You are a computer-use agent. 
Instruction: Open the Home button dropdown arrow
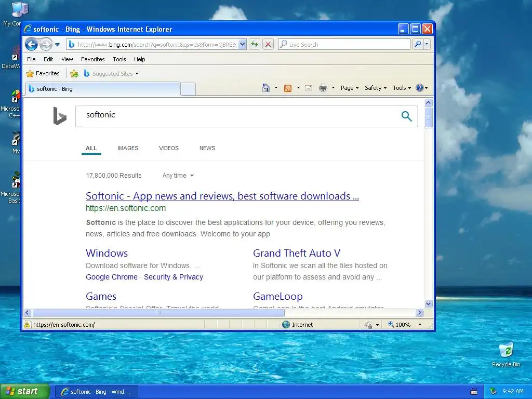[x=276, y=88]
